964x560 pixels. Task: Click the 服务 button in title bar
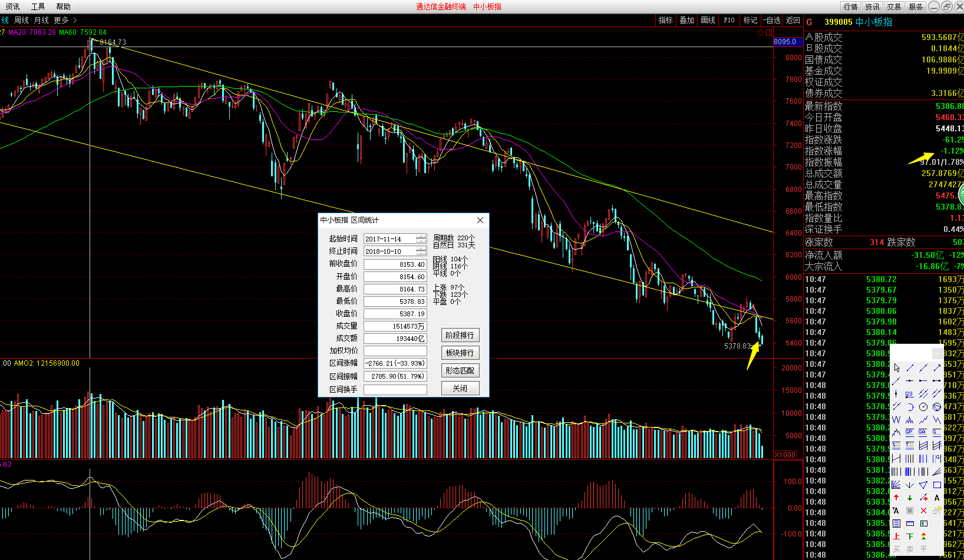pyautogui.click(x=916, y=6)
